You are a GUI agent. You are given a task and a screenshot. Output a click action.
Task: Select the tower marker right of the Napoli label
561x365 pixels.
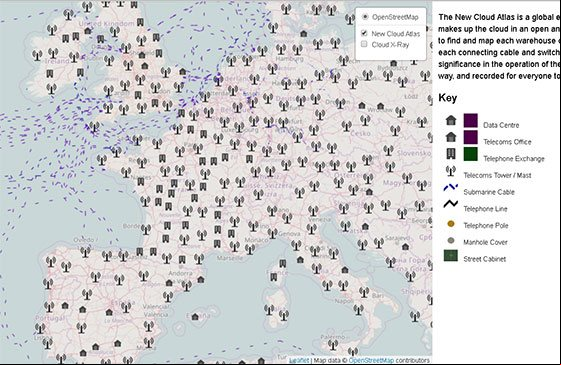358,310
